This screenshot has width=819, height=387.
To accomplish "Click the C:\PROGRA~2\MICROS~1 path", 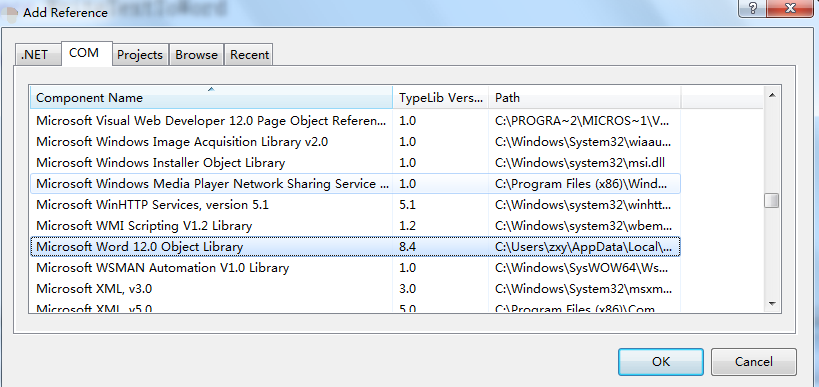I will pyautogui.click(x=582, y=121).
